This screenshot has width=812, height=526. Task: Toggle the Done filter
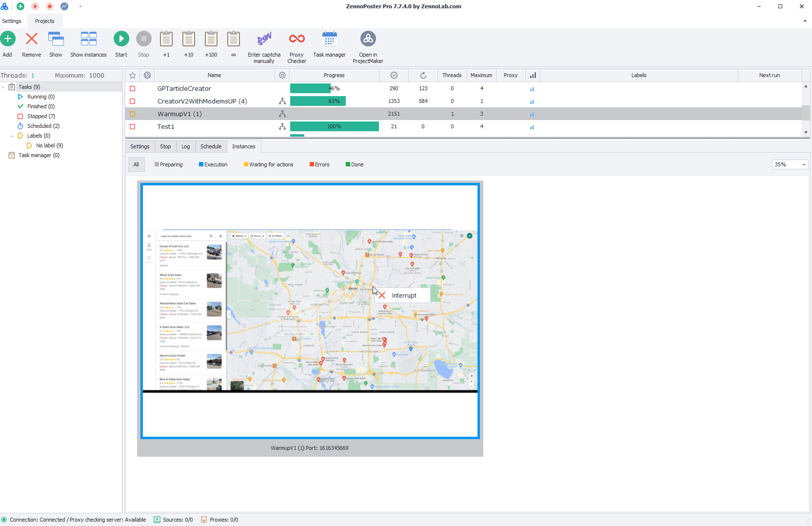click(355, 164)
